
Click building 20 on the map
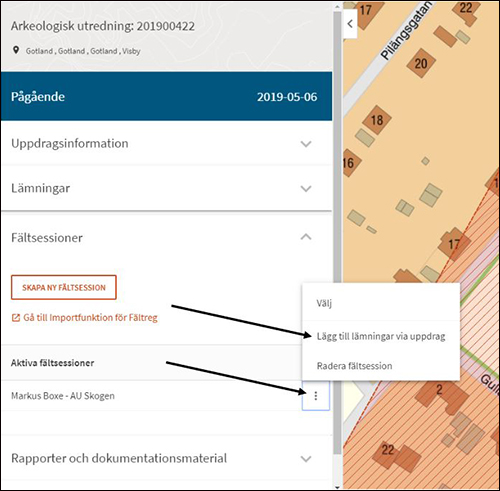click(x=421, y=63)
